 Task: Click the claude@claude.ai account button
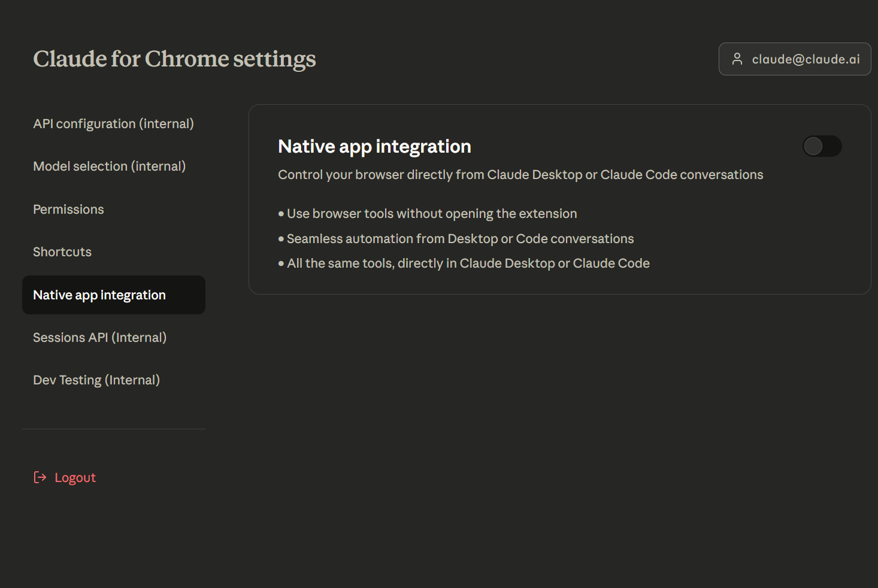tap(794, 59)
